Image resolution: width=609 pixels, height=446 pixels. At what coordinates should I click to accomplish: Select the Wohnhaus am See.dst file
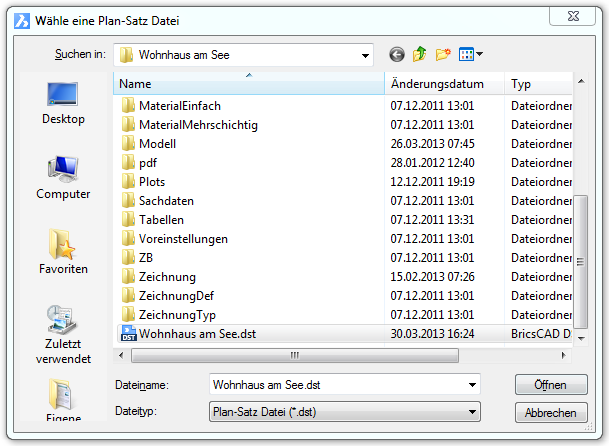pos(197,333)
